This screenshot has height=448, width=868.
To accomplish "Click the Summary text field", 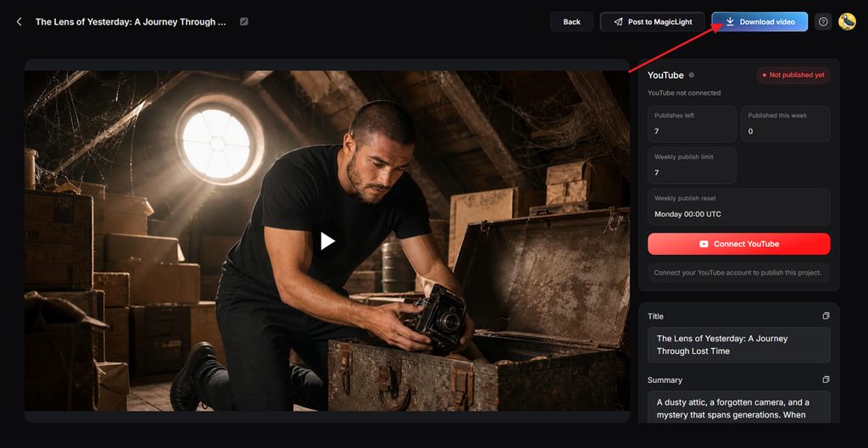I will click(x=739, y=407).
